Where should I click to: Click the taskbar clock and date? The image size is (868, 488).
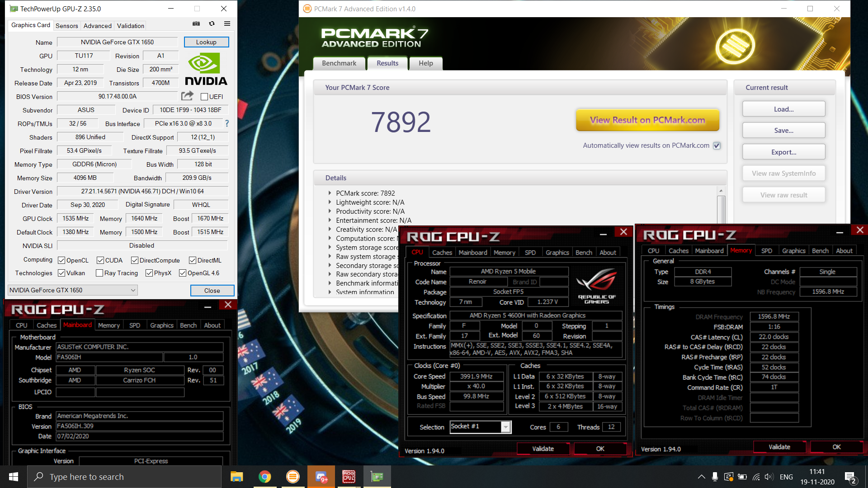[x=817, y=477]
